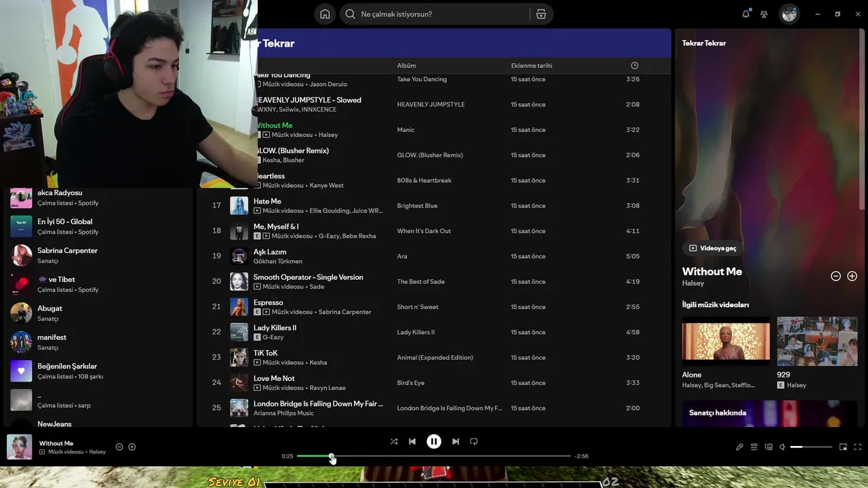Open the İlgili müzik videoları section heading
This screenshot has width=868, height=488.
tap(715, 305)
